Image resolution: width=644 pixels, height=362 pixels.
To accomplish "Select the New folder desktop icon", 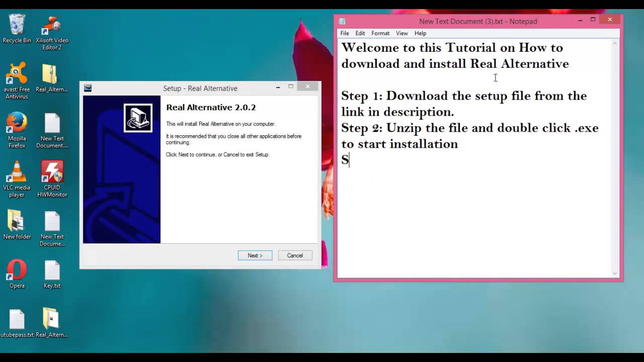I will [x=17, y=224].
